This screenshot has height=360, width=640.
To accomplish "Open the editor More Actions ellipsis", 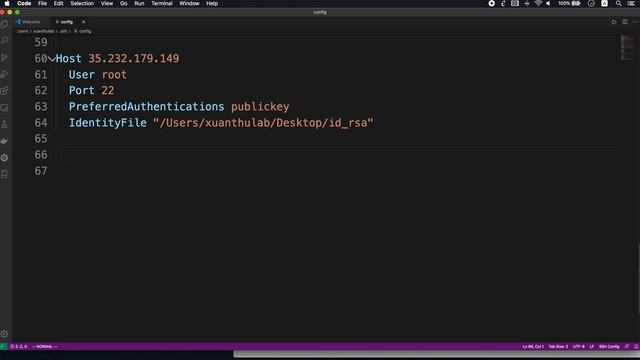I will click(635, 22).
